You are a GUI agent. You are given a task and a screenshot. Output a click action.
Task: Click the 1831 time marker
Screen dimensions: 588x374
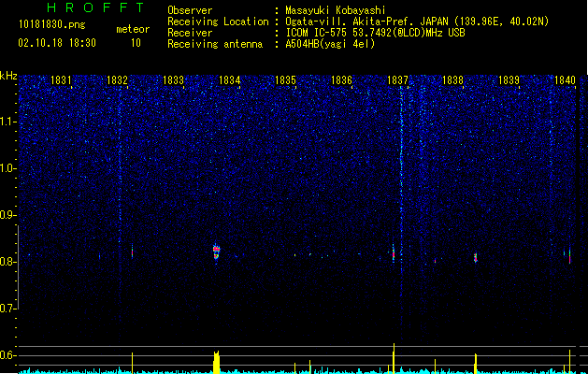click(x=61, y=80)
